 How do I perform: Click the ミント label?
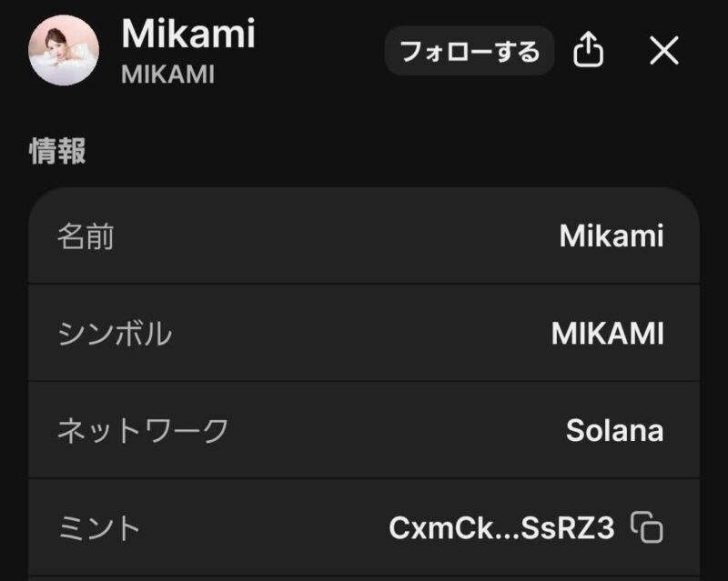point(100,527)
